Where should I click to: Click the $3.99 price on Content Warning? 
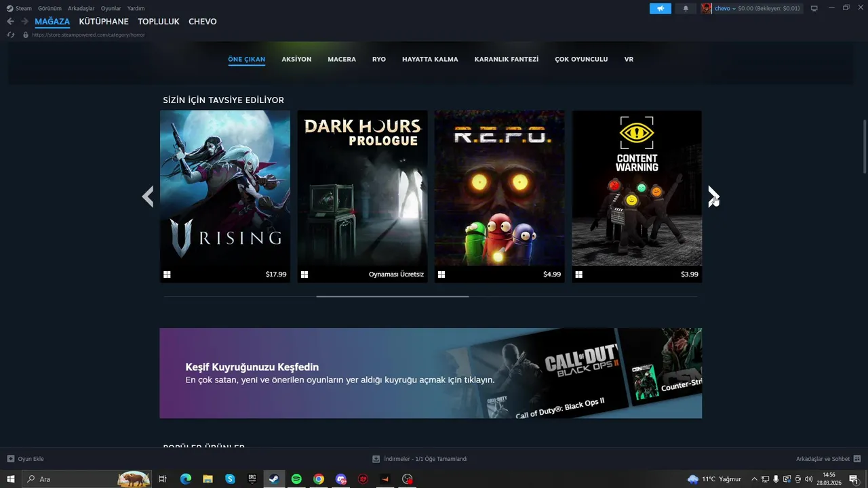coord(690,274)
